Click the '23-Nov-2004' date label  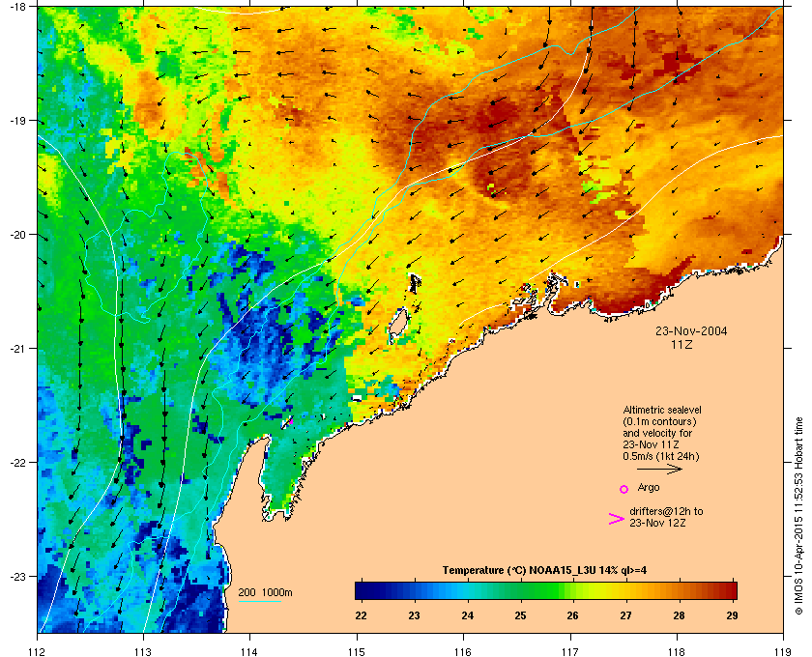(691, 331)
